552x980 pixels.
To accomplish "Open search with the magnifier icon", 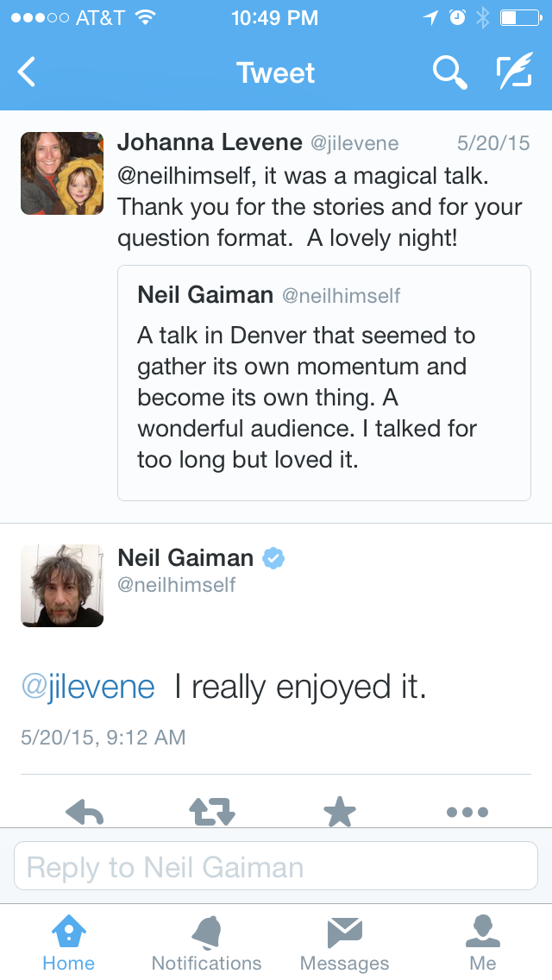I will tap(449, 72).
